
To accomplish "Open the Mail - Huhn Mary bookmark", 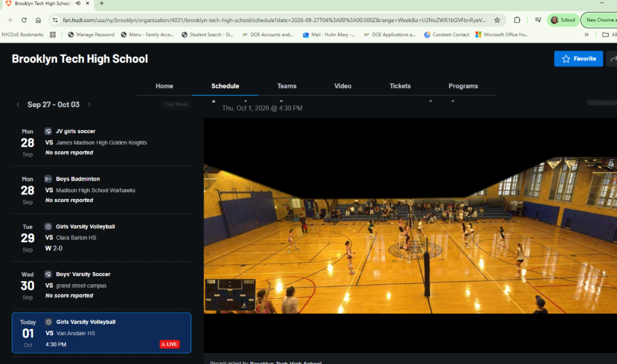I will pyautogui.click(x=329, y=34).
